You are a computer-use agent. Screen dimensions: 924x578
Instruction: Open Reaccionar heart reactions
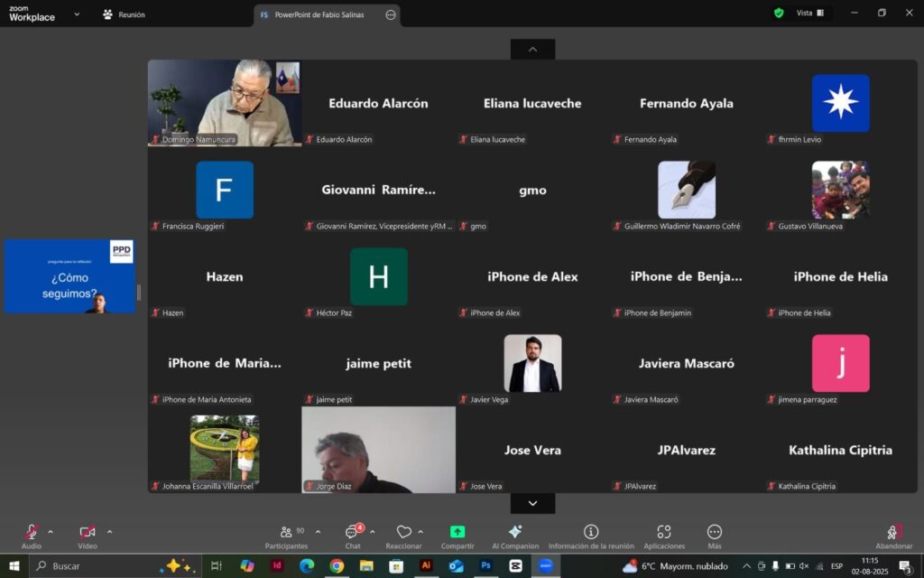click(x=403, y=536)
